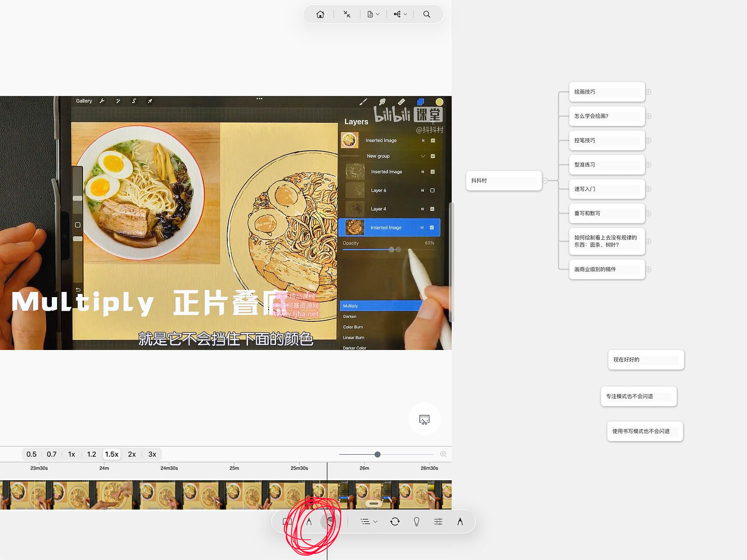Image resolution: width=747 pixels, height=560 pixels.
Task: Click the timeline zoom slider handle
Action: pyautogui.click(x=378, y=454)
